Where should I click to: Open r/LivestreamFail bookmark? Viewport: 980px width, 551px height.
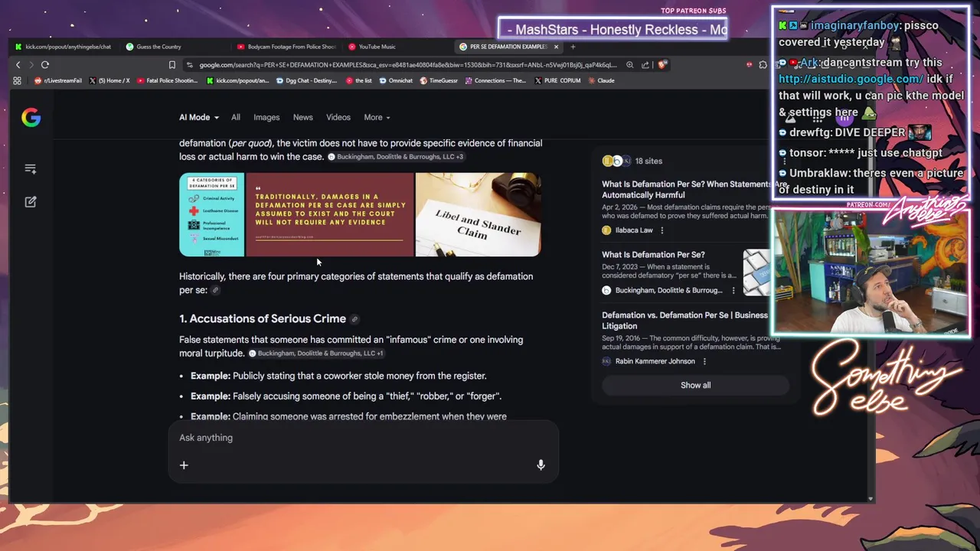point(58,80)
